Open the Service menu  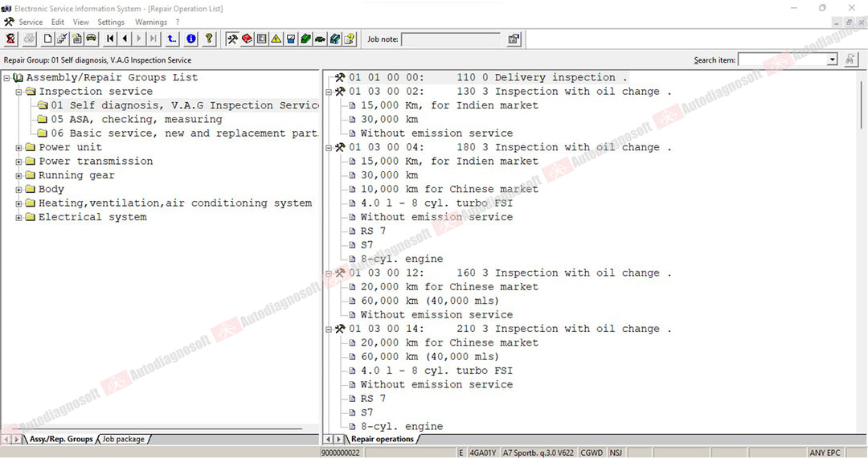(31, 23)
